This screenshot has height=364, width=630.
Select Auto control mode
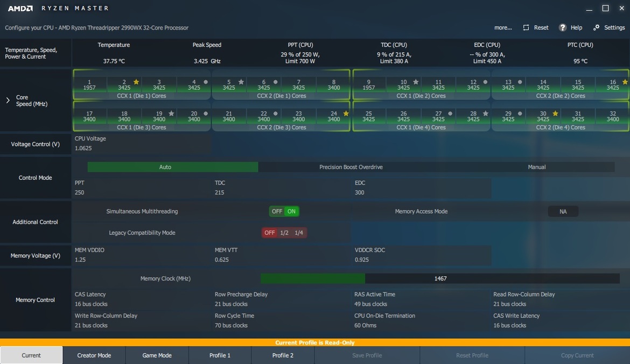[173, 167]
